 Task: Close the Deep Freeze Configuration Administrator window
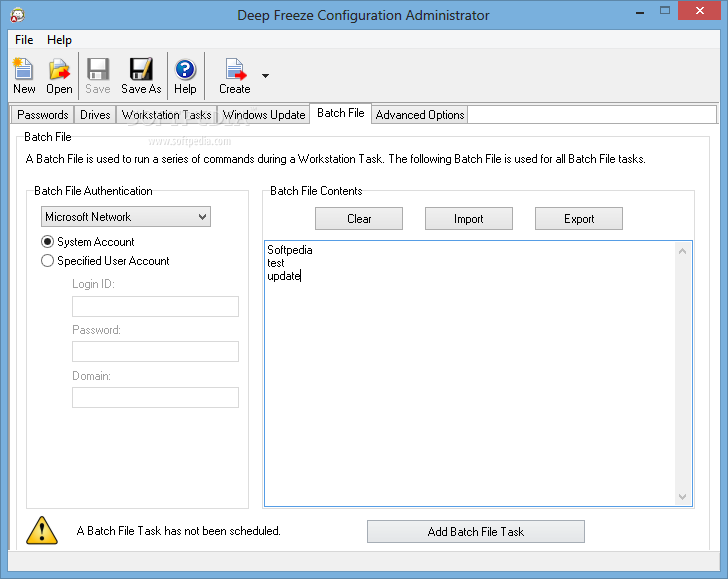(700, 11)
